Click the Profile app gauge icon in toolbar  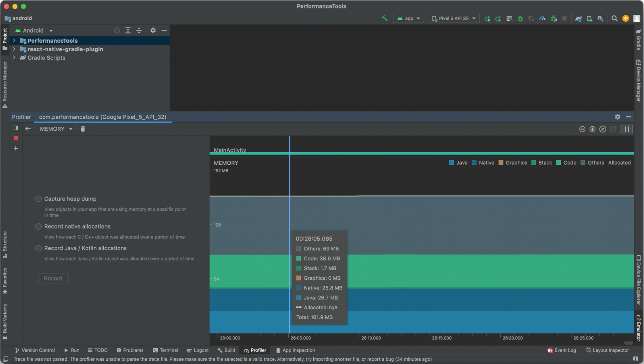[x=543, y=19]
